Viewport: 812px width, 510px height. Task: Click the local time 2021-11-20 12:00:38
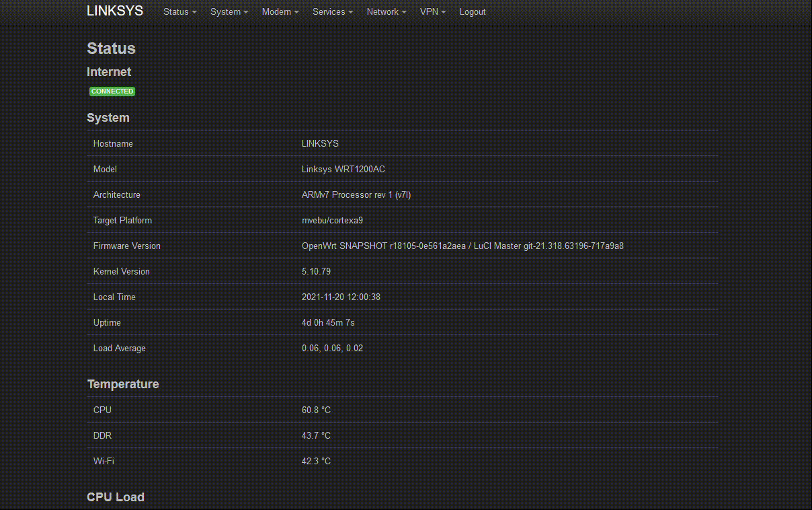click(341, 297)
